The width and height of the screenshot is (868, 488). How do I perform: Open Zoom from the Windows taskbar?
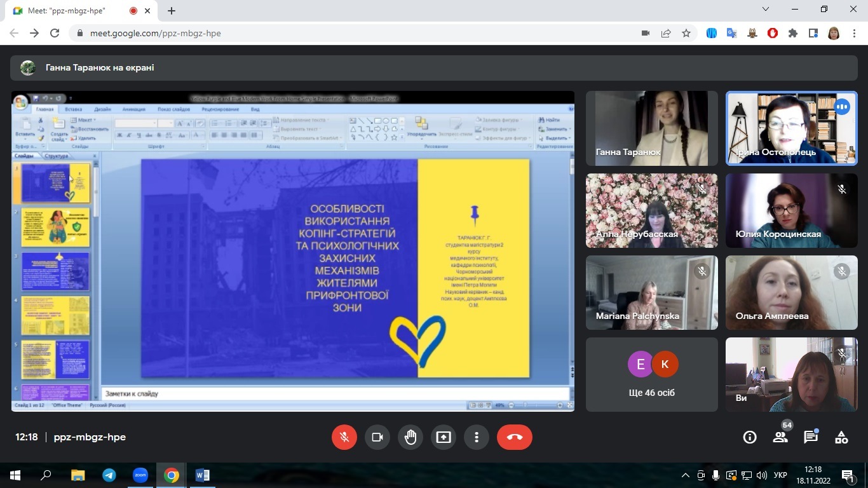click(140, 475)
